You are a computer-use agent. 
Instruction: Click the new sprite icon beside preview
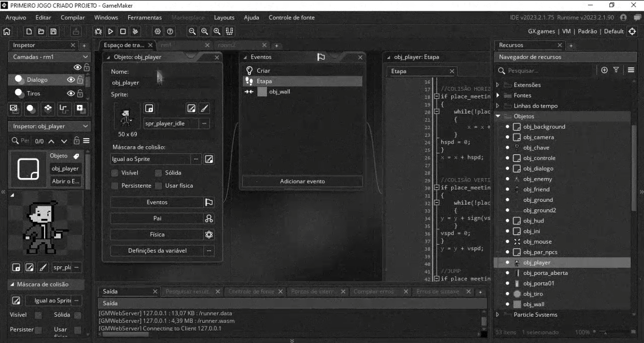[149, 108]
